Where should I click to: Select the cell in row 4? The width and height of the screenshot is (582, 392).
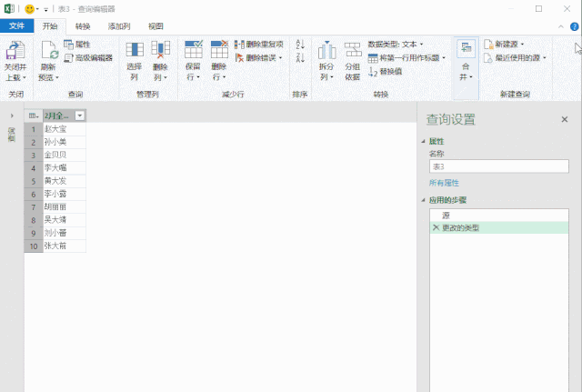pyautogui.click(x=65, y=168)
